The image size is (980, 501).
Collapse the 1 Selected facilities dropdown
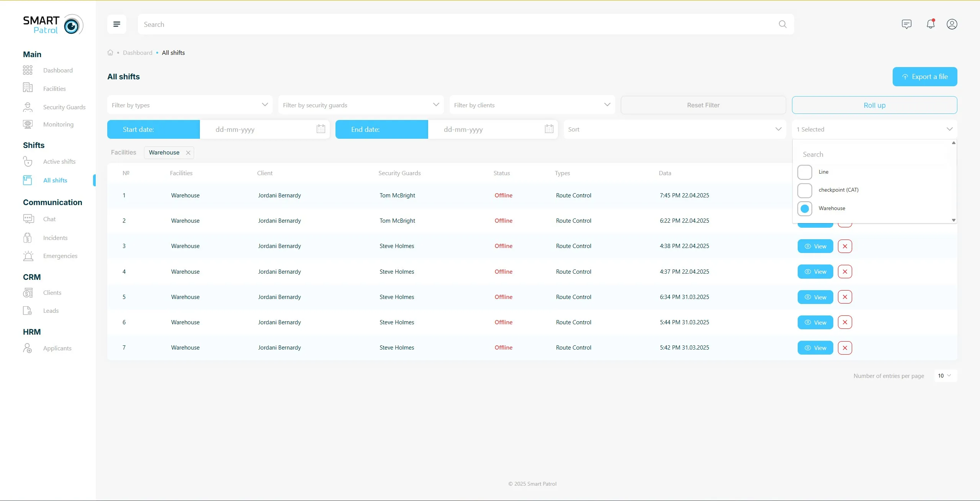tap(875, 129)
